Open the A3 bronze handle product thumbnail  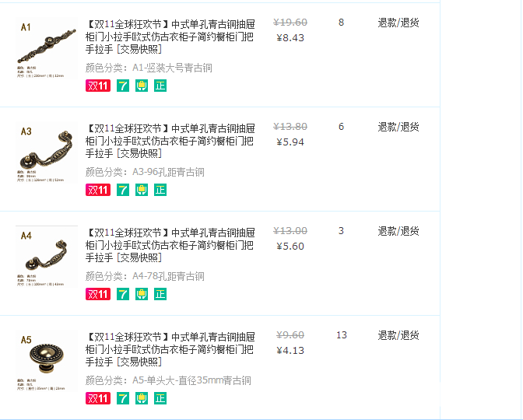(47, 152)
